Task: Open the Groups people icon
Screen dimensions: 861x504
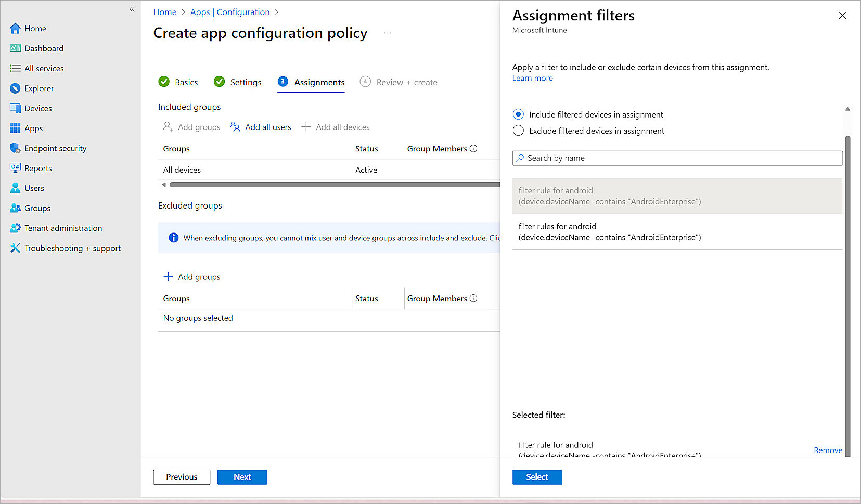Action: pos(15,208)
